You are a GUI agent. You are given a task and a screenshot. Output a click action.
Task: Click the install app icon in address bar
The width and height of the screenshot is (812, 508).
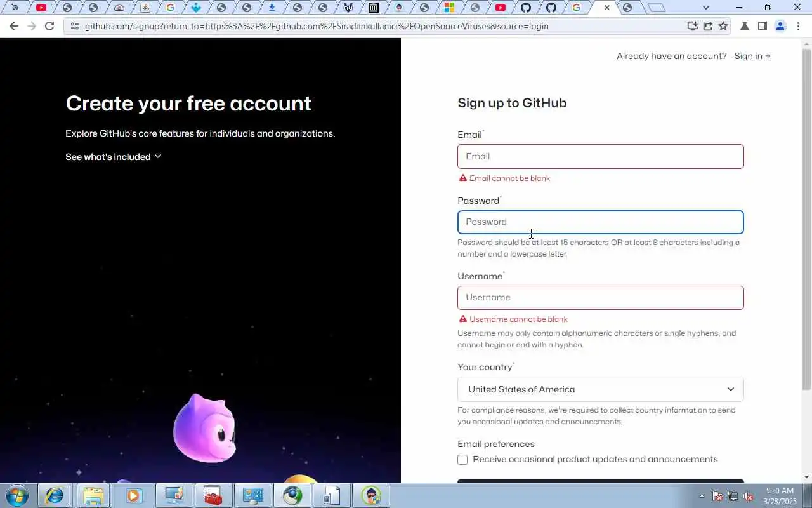[x=692, y=26]
